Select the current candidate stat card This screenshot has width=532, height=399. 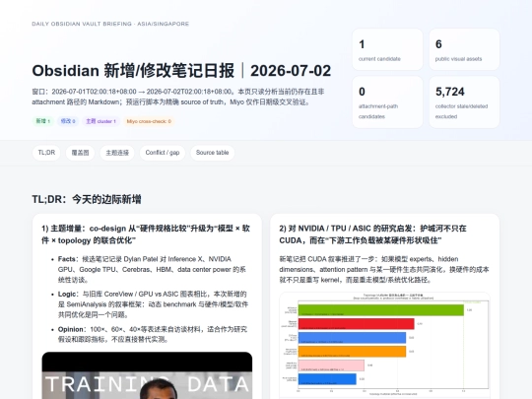[387, 49]
